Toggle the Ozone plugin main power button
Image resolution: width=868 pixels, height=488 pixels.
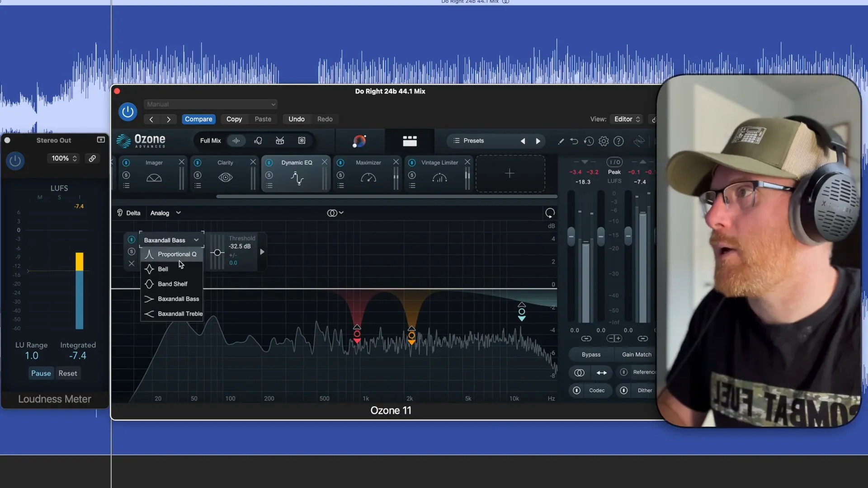127,112
